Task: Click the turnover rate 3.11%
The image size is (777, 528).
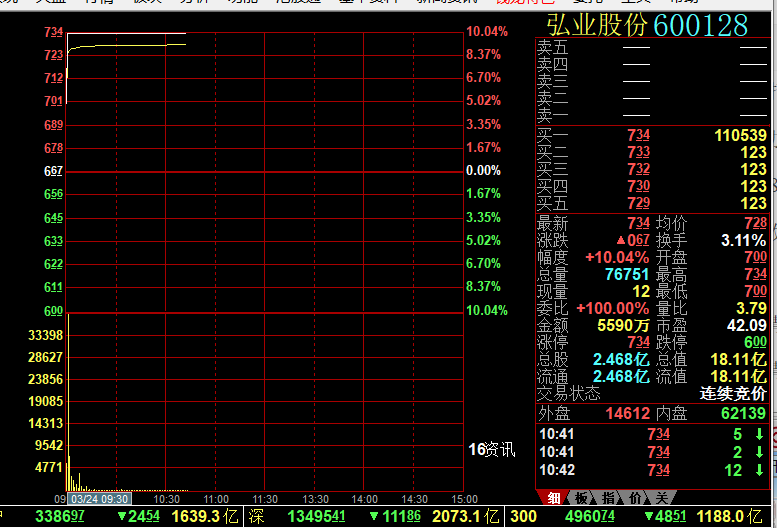Action: point(744,241)
